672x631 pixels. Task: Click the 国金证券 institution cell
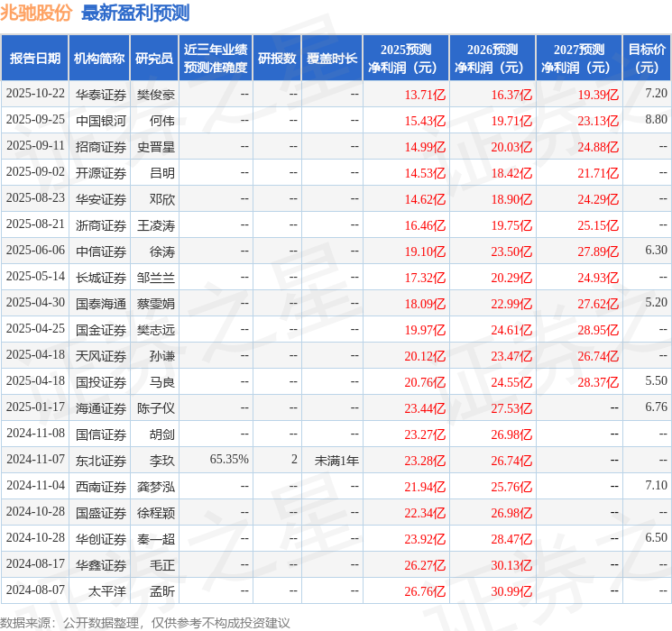click(x=101, y=330)
